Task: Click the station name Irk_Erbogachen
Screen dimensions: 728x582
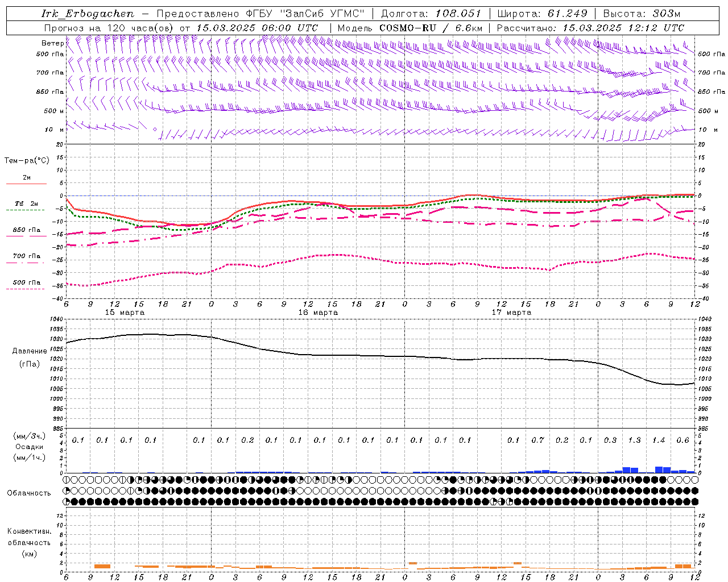Action: [x=88, y=14]
